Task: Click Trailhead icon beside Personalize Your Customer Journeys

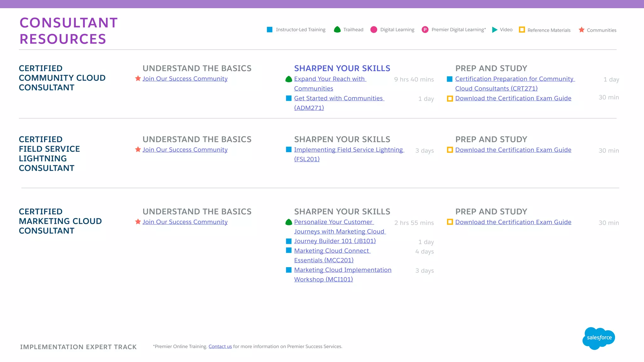Action: click(x=289, y=222)
